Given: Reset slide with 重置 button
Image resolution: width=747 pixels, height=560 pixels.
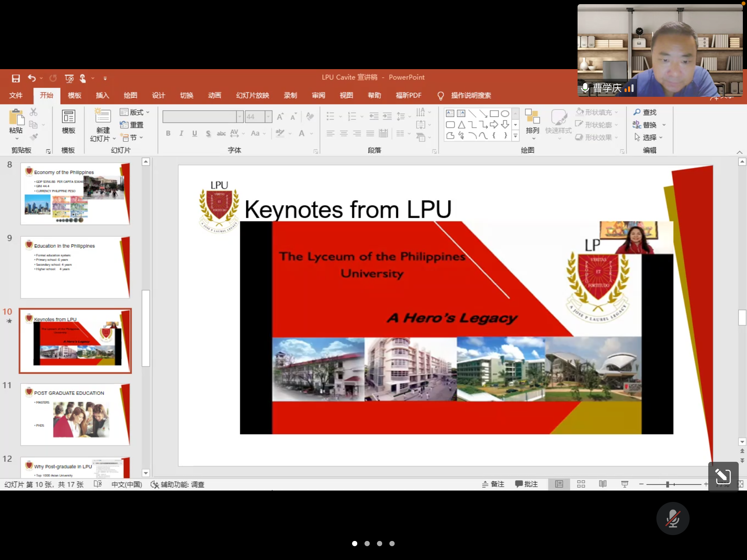Looking at the screenshot, I should 132,125.
